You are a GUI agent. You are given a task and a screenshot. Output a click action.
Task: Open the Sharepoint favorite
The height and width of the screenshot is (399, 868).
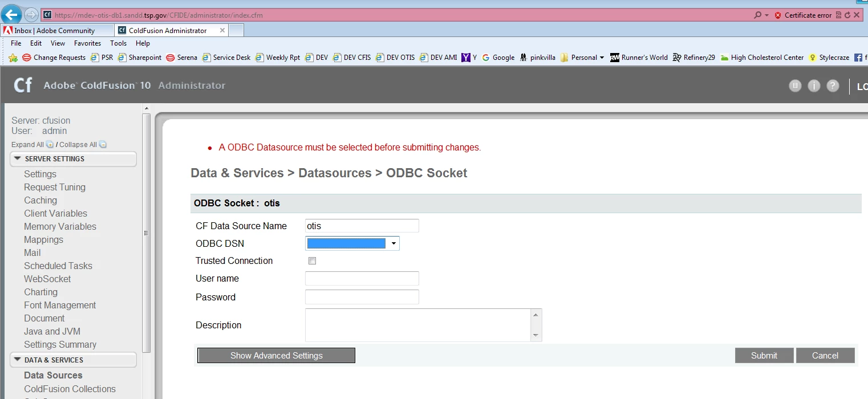[140, 58]
